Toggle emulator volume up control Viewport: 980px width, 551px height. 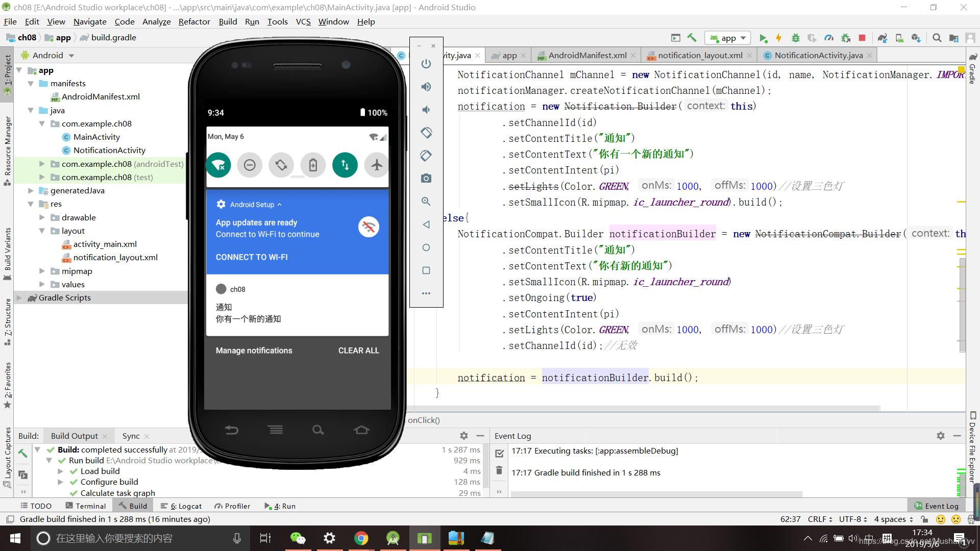point(426,87)
